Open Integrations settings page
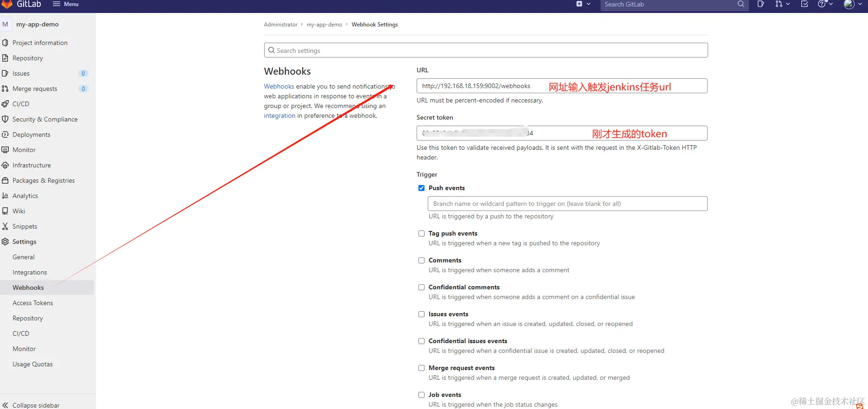 pyautogui.click(x=30, y=272)
